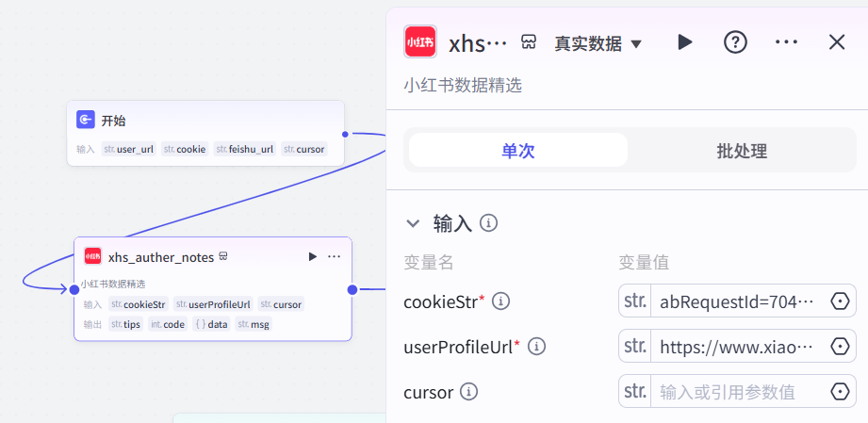Open reference picker hexagon for cookieStr
Screen dimensions: 868x423
840,301
